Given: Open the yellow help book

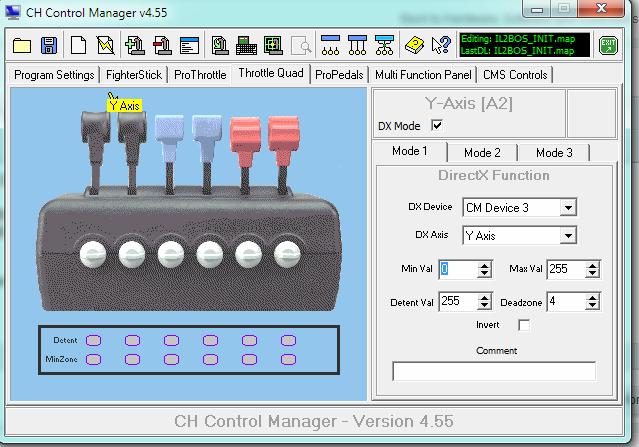Looking at the screenshot, I should 414,45.
